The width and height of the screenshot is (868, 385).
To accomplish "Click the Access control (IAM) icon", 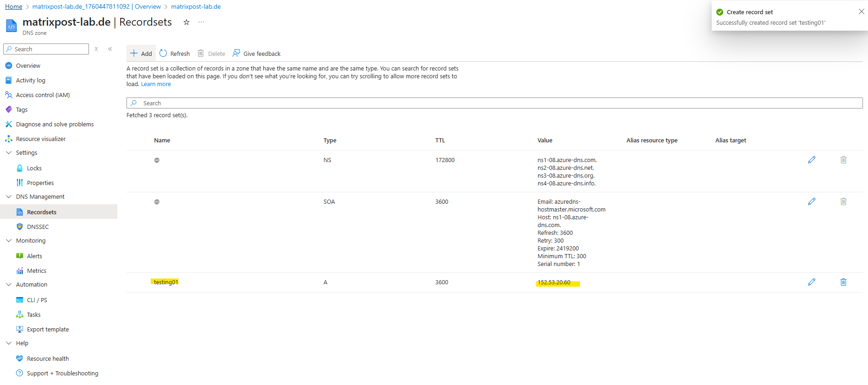I will click(x=9, y=95).
